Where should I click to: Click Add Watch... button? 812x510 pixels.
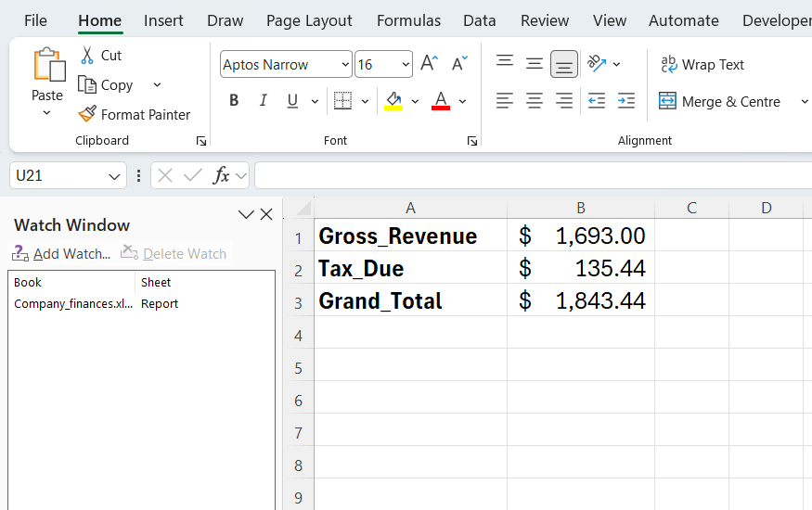pyautogui.click(x=61, y=253)
